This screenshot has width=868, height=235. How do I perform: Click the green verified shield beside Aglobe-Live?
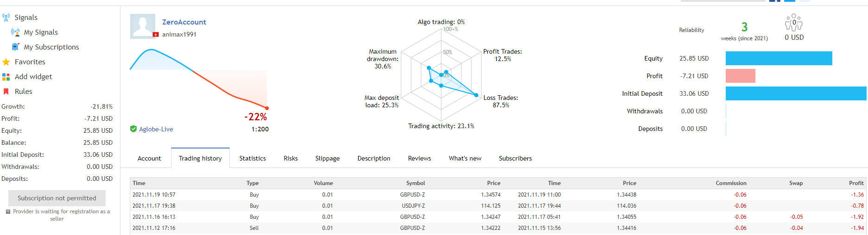[133, 129]
